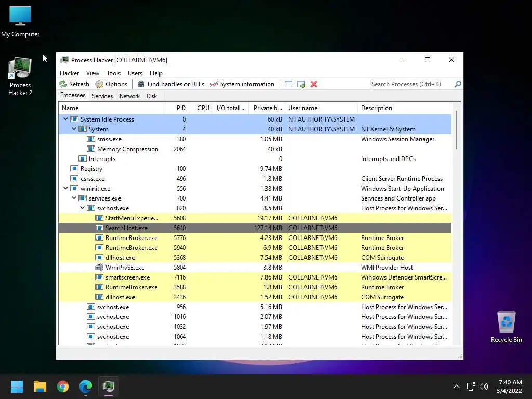Viewport: 532px width, 399px height.
Task: Collapse the wininit.exe tree node
Action: click(66, 188)
